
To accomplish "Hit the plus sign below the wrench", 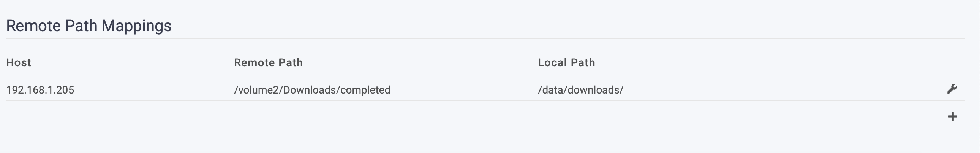I will point(952,116).
